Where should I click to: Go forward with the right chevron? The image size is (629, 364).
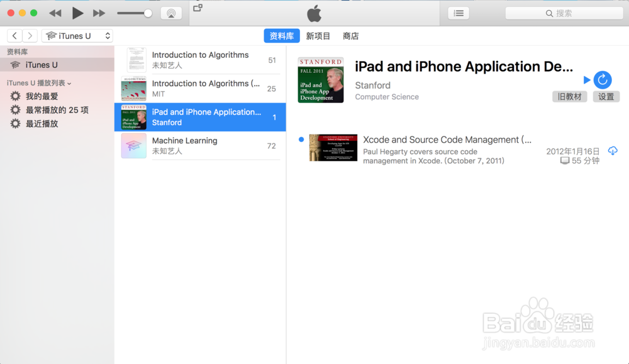click(x=30, y=36)
